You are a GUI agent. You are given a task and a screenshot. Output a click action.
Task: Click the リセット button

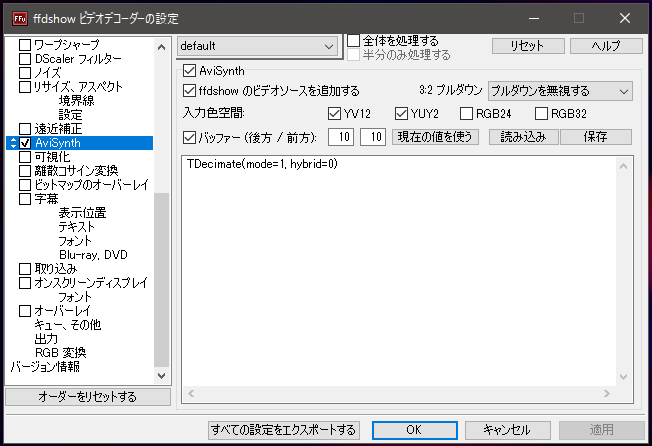click(528, 46)
